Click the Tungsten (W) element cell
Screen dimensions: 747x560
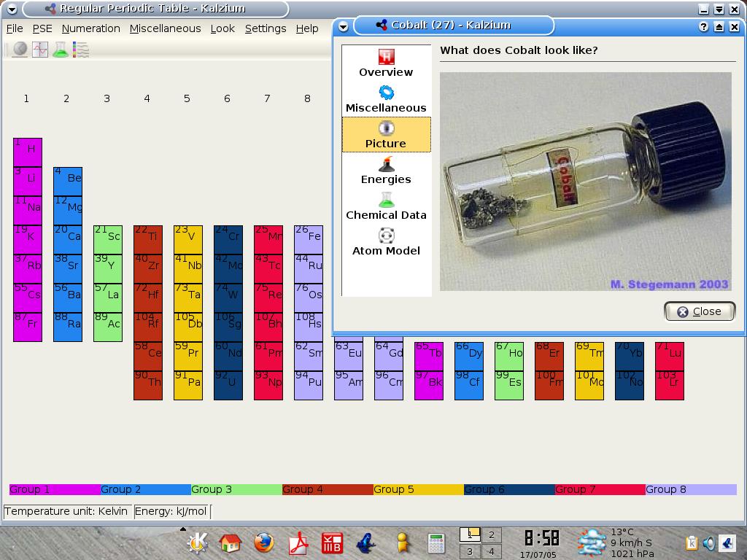tap(228, 298)
